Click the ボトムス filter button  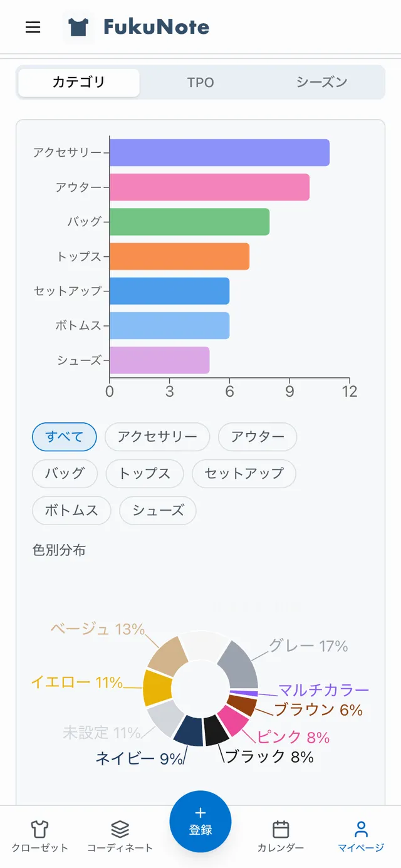click(72, 511)
